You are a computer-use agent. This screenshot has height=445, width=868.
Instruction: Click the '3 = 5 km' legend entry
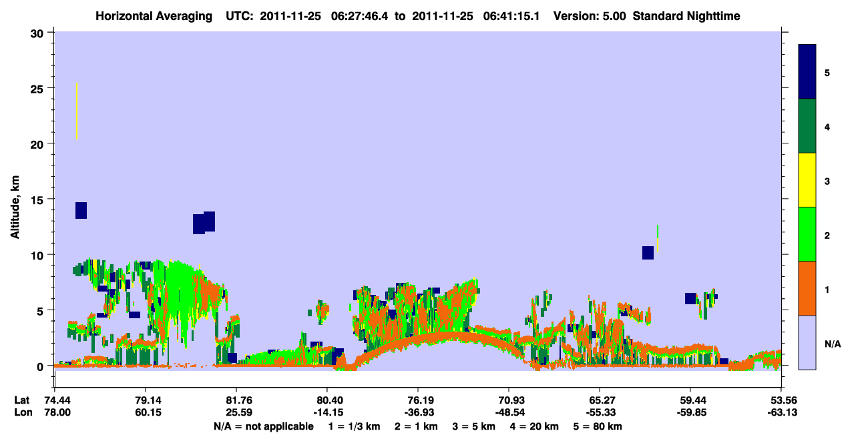tap(474, 426)
